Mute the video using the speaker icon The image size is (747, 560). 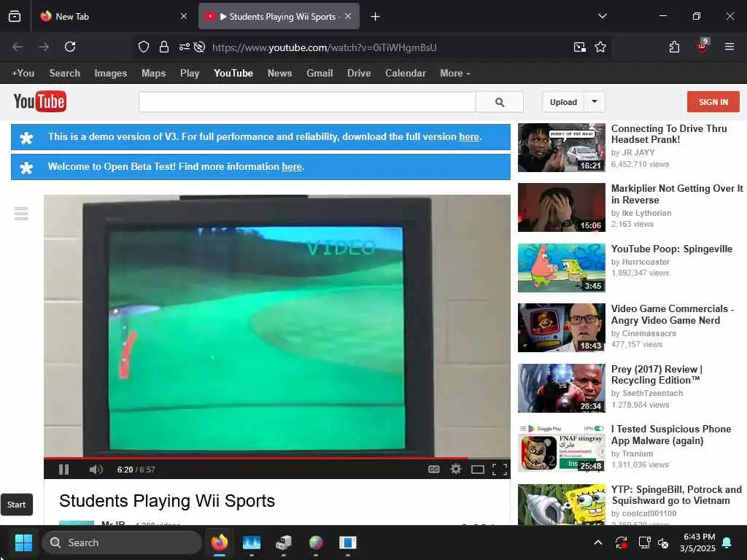96,470
